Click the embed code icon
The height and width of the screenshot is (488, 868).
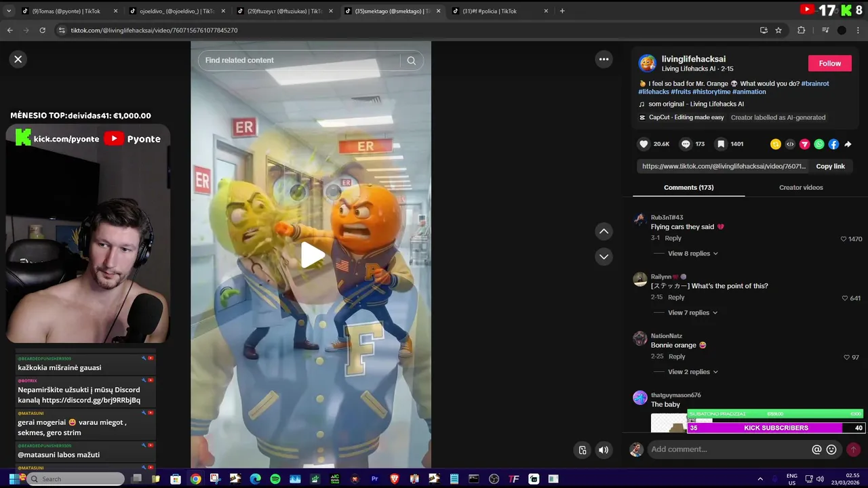coord(790,144)
